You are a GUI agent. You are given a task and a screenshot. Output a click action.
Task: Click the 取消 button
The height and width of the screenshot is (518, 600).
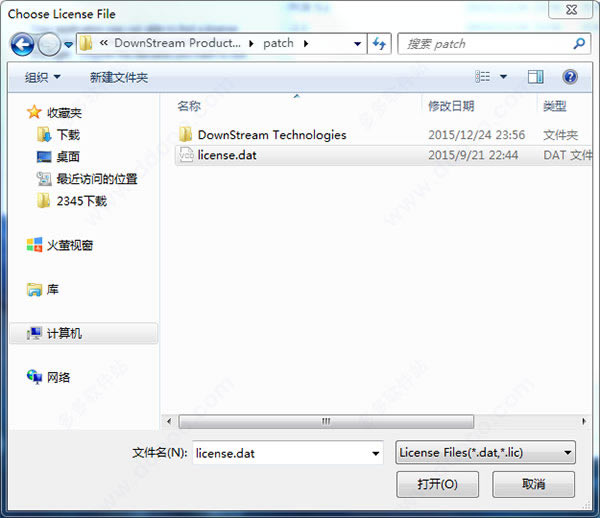point(533,484)
